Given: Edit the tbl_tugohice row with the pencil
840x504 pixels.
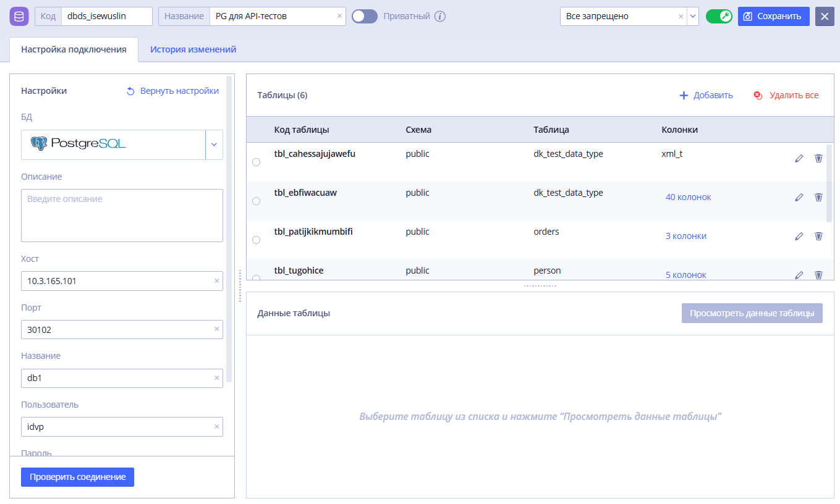Looking at the screenshot, I should (799, 275).
